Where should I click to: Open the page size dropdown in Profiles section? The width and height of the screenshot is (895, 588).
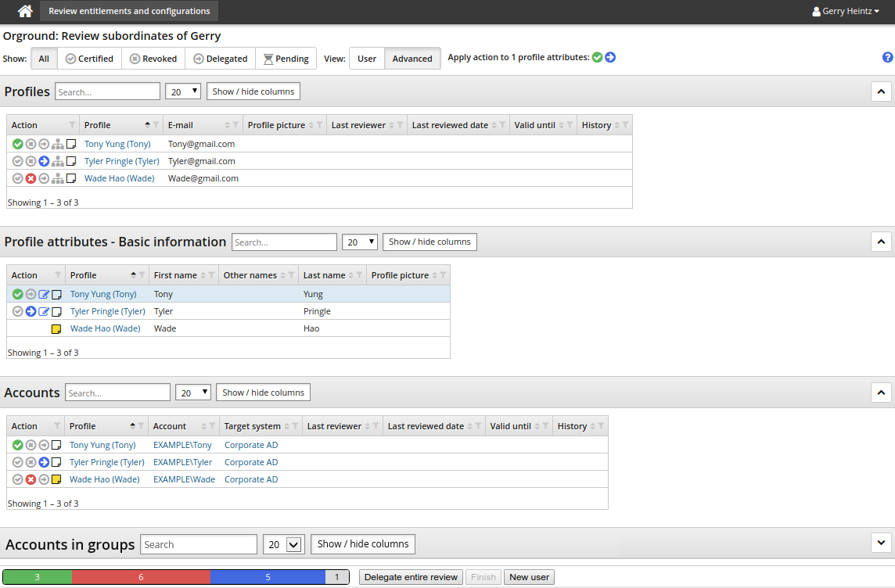click(x=182, y=91)
